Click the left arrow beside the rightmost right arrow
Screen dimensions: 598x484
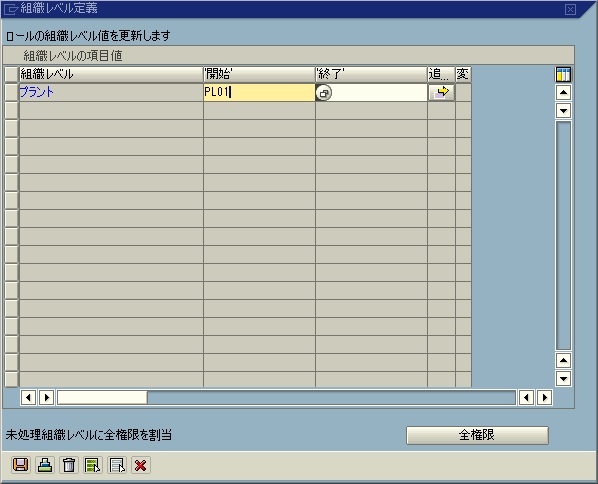[x=526, y=398]
